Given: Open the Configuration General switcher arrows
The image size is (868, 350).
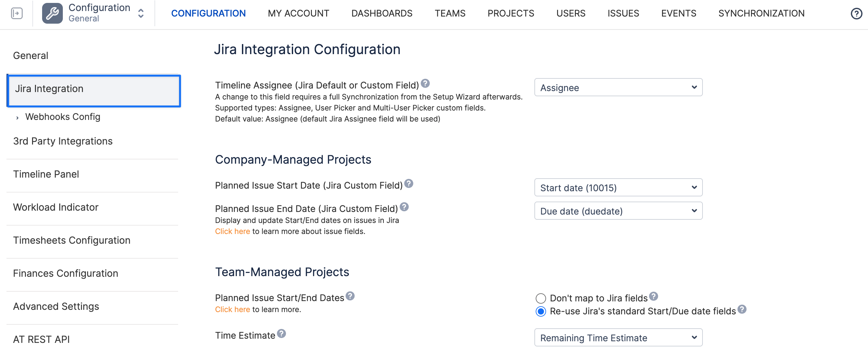Looking at the screenshot, I should tap(141, 14).
